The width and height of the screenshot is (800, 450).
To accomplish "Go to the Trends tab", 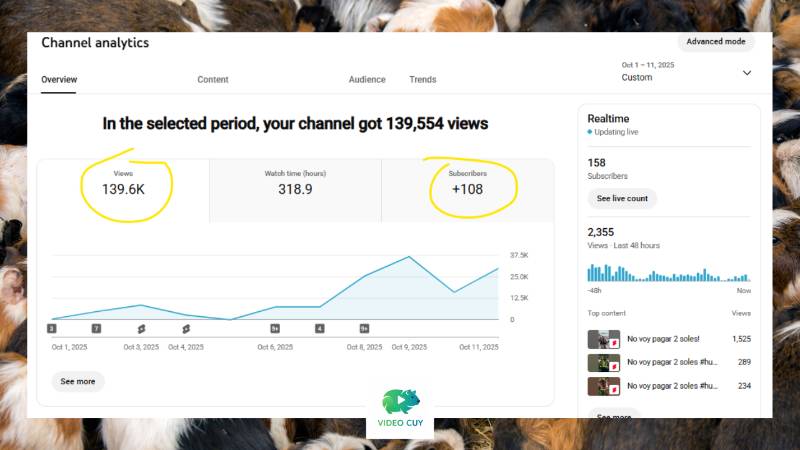I will point(423,79).
